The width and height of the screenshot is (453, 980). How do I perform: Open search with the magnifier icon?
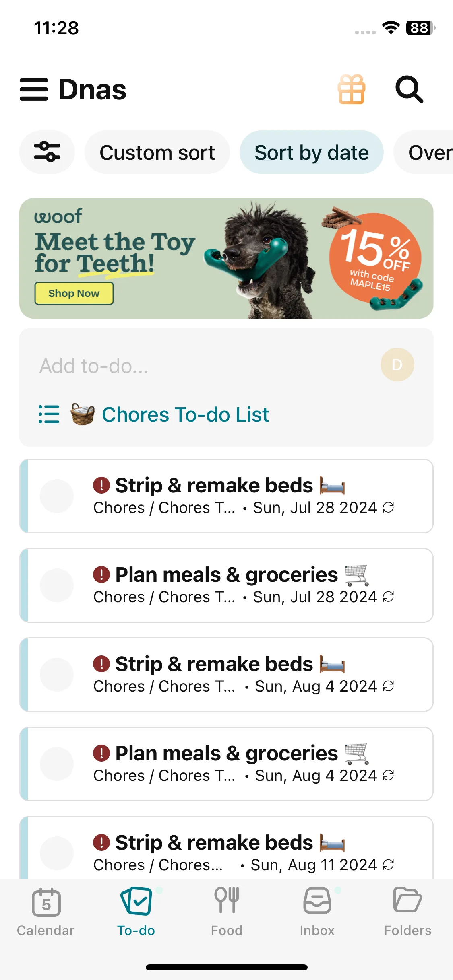(x=409, y=89)
